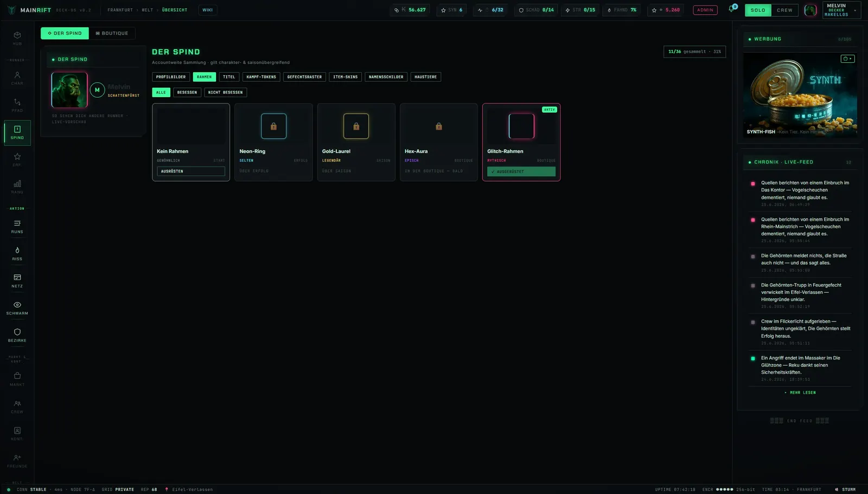868x494 pixels.
Task: Open the Bezirke shield icon
Action: tap(17, 335)
